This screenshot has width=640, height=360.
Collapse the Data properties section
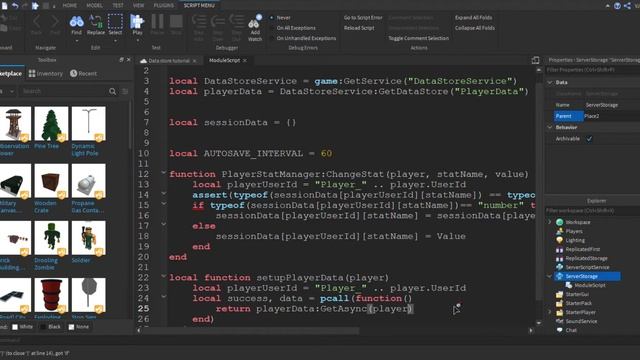550,82
